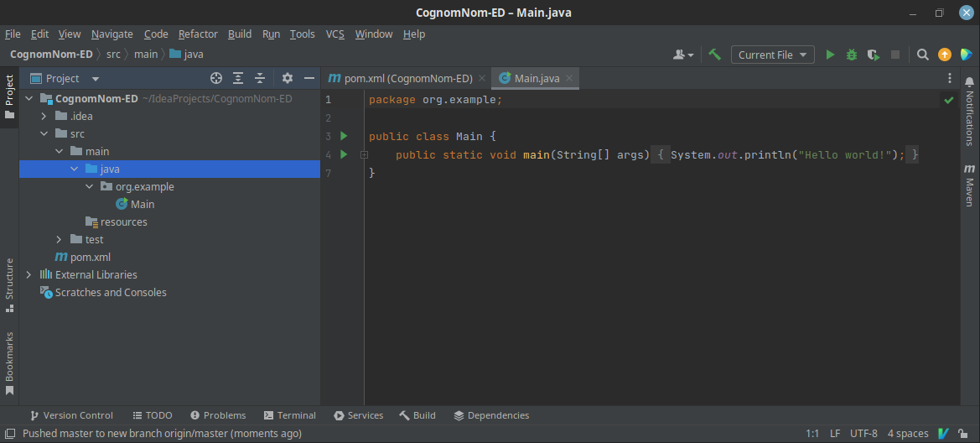Screen dimensions: 980x443
Task: Open the Refactor menu
Action: click(x=198, y=34)
